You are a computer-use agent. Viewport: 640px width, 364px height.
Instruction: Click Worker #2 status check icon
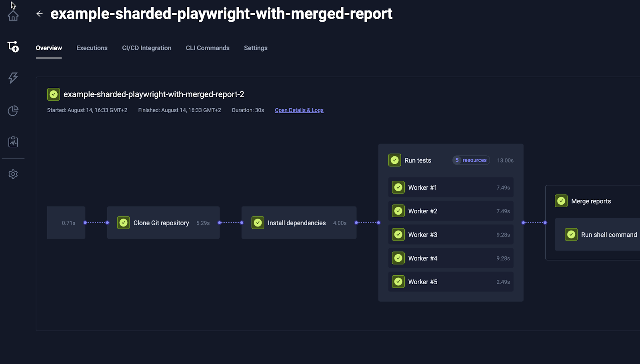point(398,211)
